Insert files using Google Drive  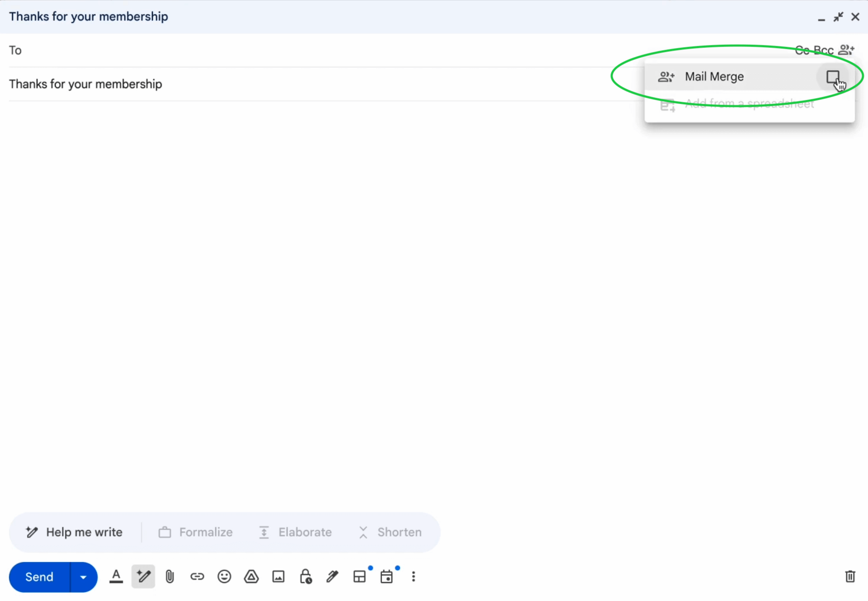[251, 577]
